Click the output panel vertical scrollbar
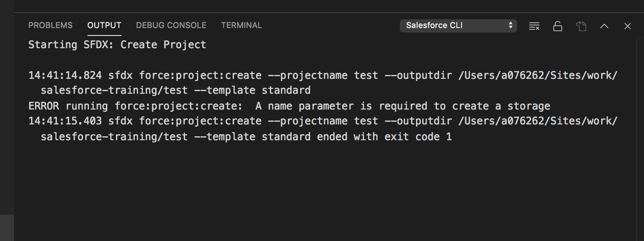This screenshot has height=241, width=644. (x=640, y=131)
